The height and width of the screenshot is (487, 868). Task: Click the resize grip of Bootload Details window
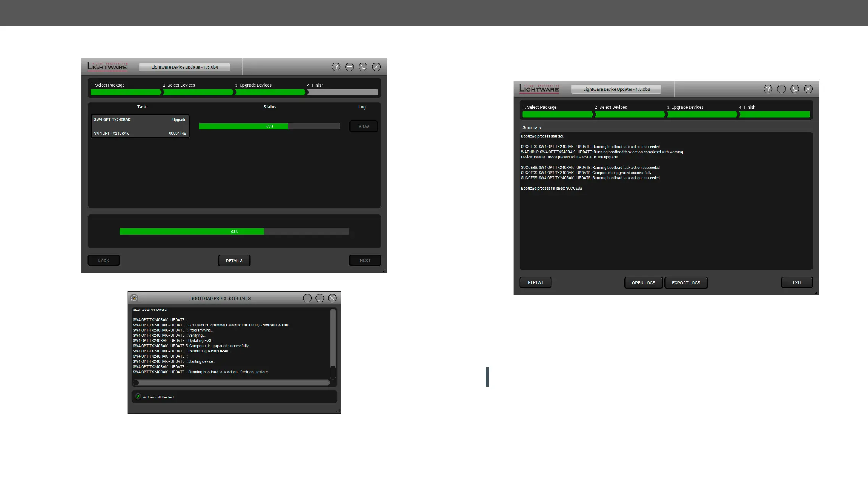(x=339, y=411)
